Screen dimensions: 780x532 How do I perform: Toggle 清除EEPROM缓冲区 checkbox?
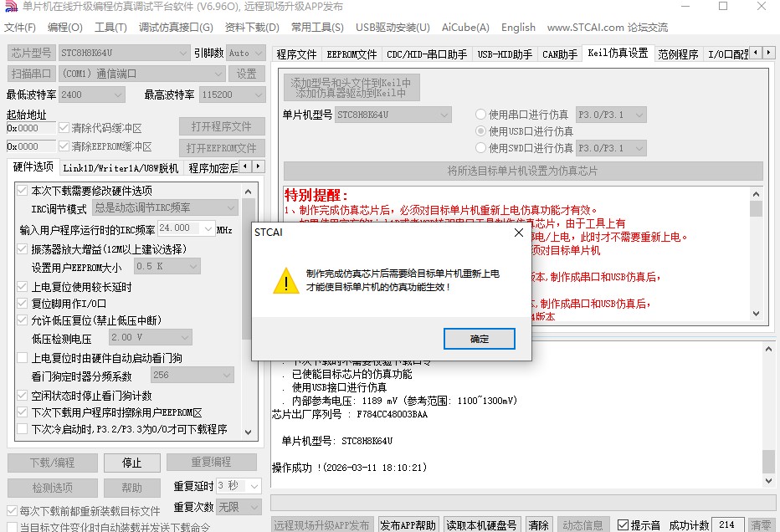(x=64, y=146)
